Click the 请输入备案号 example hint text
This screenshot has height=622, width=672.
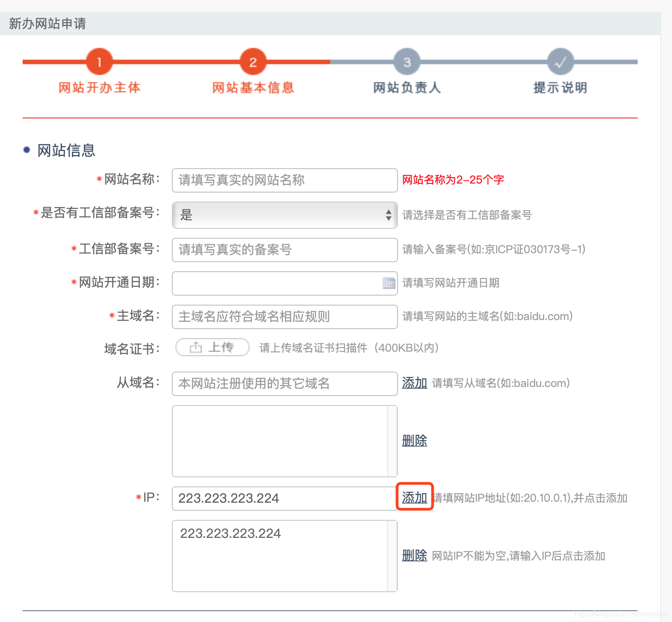click(x=494, y=250)
